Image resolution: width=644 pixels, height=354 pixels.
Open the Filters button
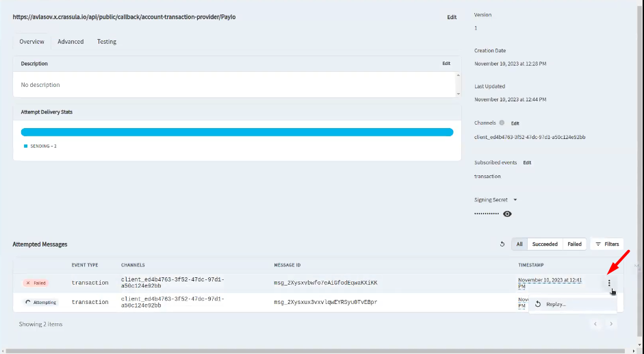[607, 244]
